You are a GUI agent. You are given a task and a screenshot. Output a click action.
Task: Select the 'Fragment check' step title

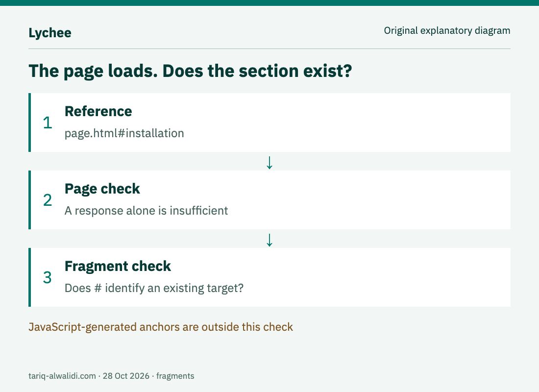[x=118, y=266]
